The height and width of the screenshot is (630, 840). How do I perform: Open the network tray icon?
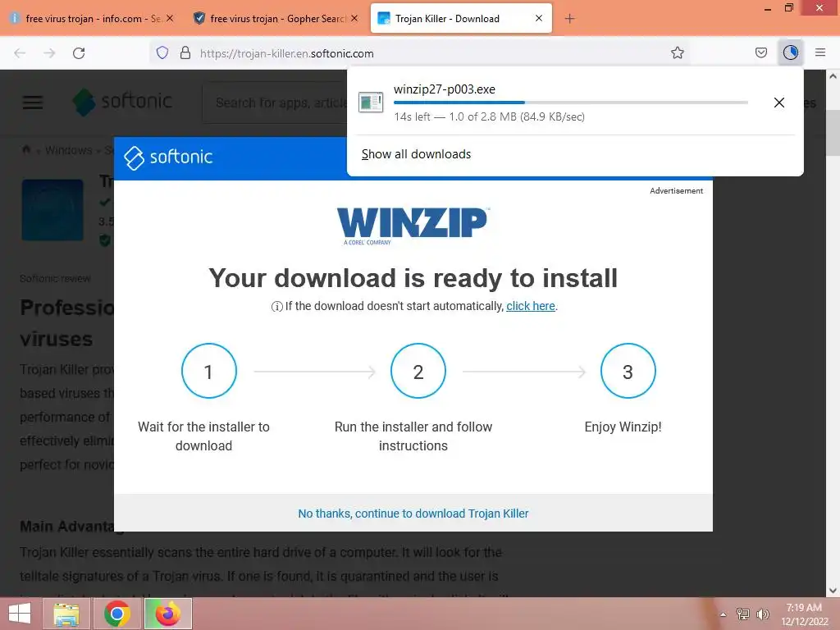tap(742, 614)
